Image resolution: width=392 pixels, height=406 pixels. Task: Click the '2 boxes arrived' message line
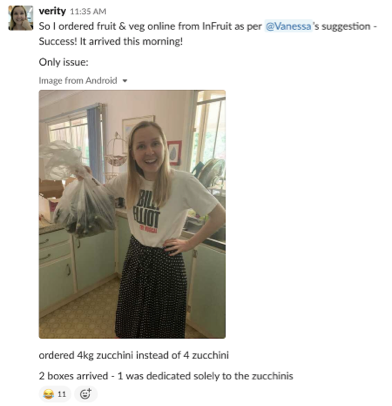coord(166,376)
